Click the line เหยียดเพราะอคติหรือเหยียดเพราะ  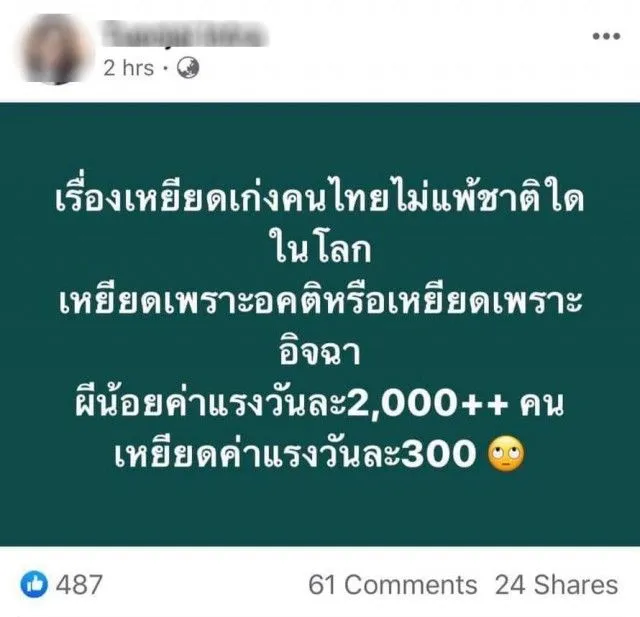[320, 301]
